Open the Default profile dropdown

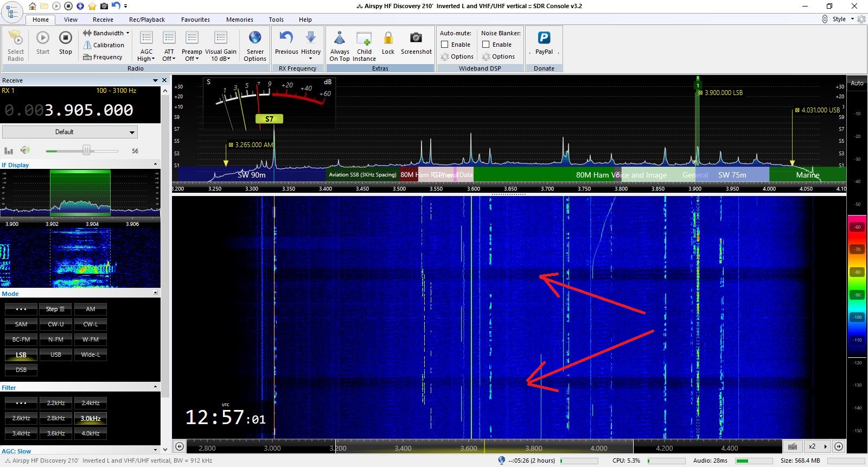coord(70,132)
